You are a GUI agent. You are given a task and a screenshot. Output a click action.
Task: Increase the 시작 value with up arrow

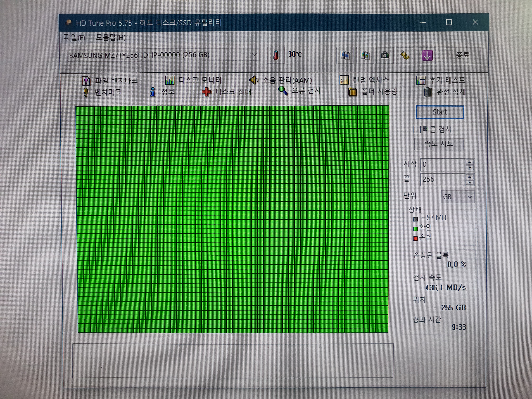coord(470,162)
